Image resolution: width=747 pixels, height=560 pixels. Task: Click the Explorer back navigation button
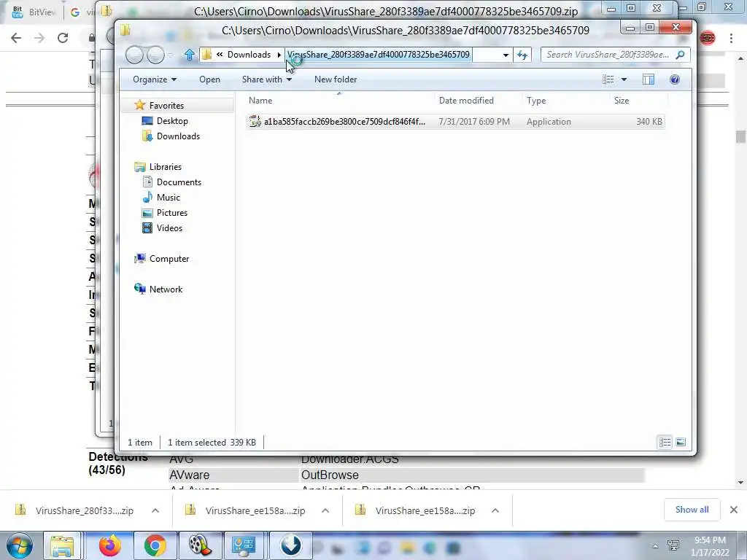[x=134, y=55]
